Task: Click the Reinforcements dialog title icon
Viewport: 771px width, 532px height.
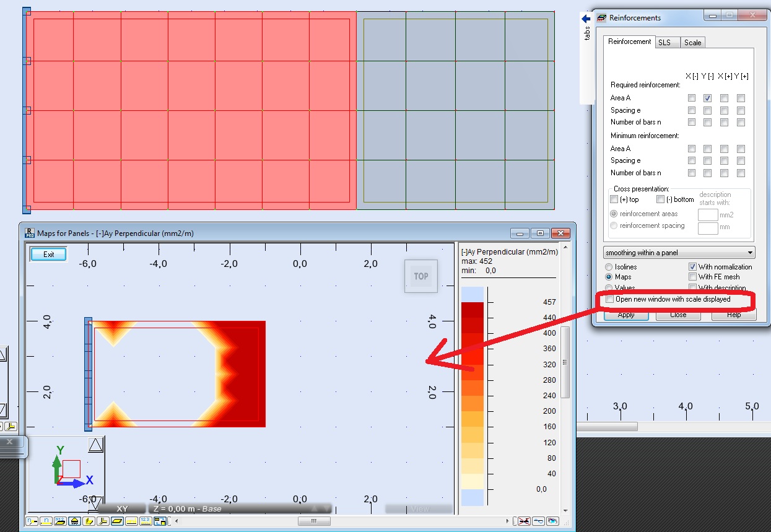Action: (602, 18)
